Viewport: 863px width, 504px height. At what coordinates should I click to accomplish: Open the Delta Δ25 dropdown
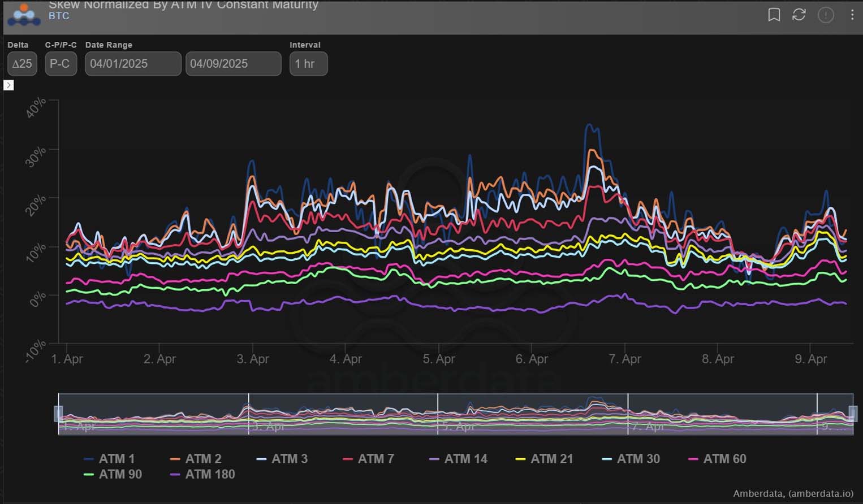22,64
